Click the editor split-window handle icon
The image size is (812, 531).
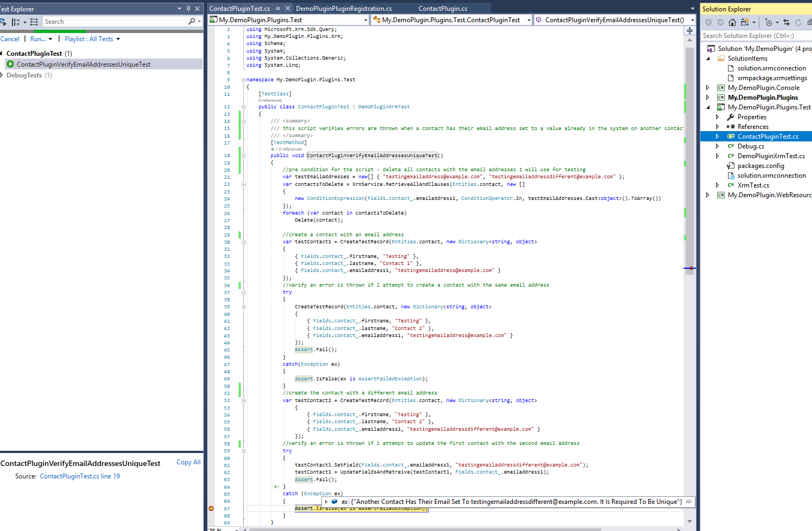coord(689,30)
